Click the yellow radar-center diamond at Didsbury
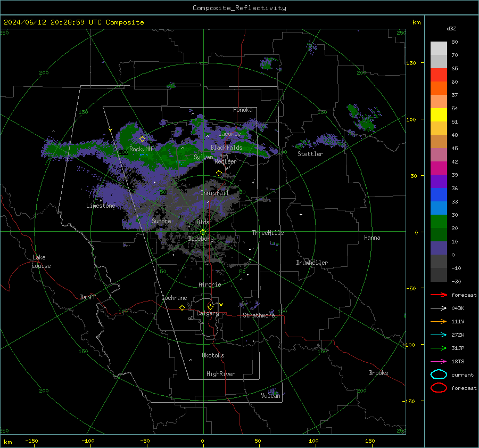The image size is (479, 448). point(203,232)
